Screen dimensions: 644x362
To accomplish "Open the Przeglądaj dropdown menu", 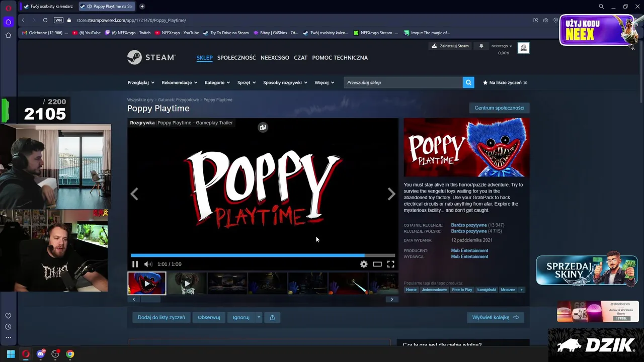I will click(140, 82).
